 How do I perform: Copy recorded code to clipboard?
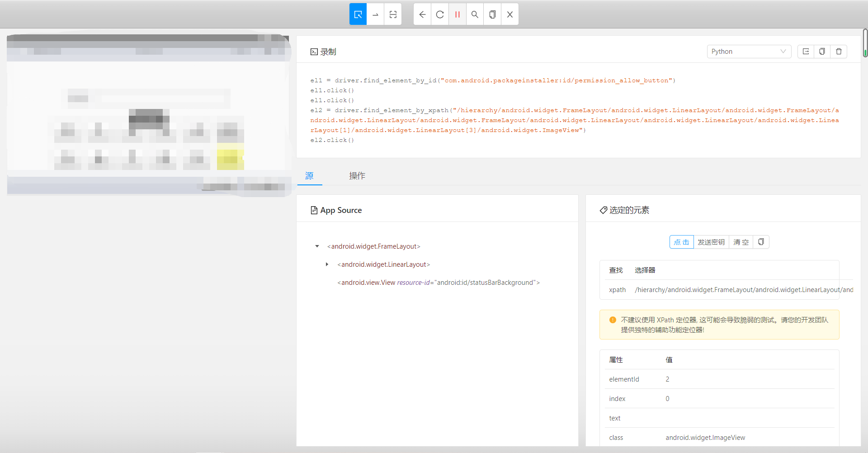tap(822, 52)
